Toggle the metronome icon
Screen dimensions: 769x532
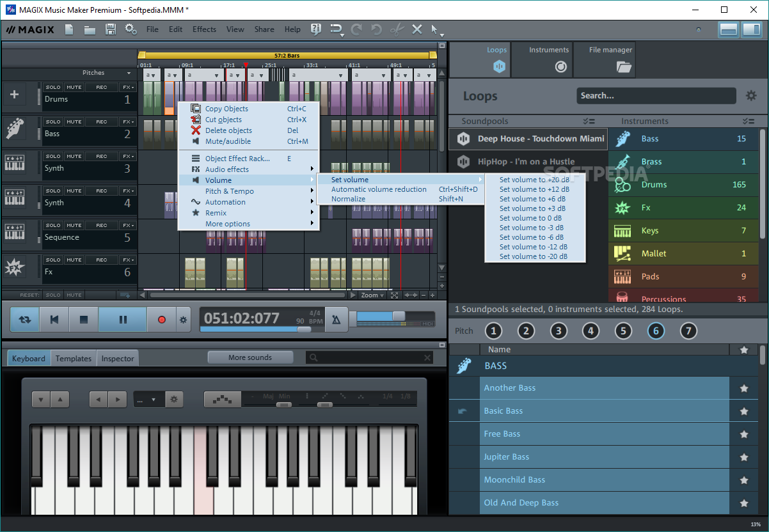click(337, 319)
